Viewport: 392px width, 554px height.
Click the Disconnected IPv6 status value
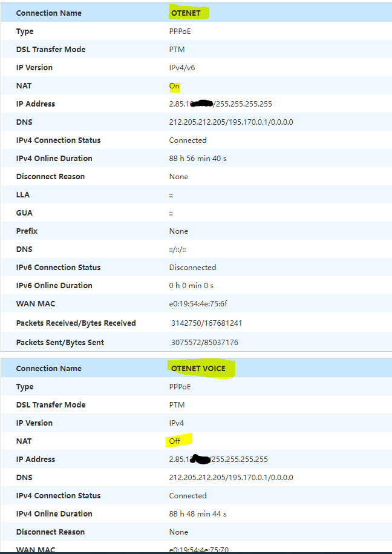(x=192, y=268)
